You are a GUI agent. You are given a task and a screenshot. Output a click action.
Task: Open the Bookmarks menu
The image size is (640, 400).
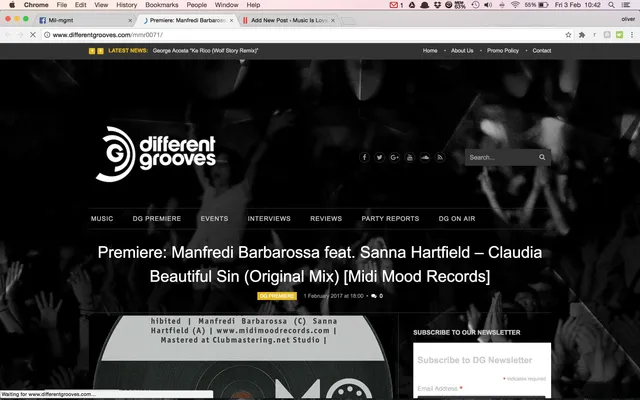(162, 5)
